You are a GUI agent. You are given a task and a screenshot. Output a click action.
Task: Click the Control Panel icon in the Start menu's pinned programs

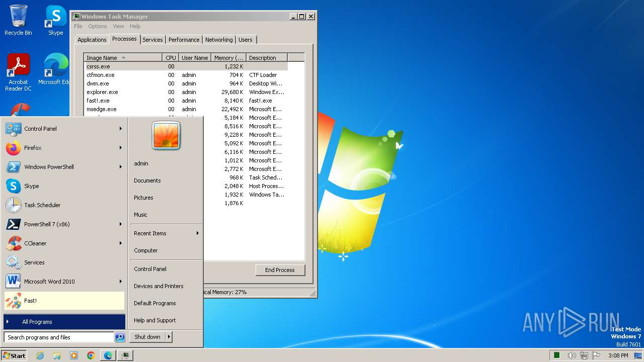[x=13, y=129]
